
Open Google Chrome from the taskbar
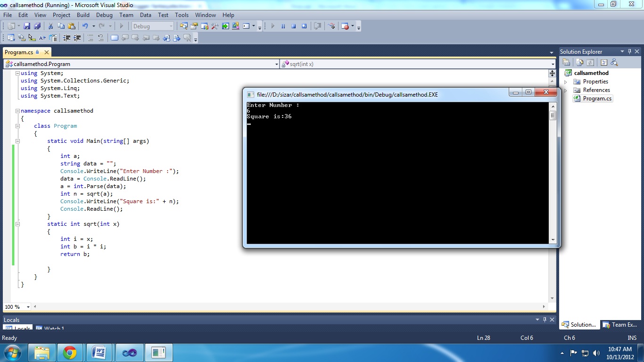pos(70,352)
